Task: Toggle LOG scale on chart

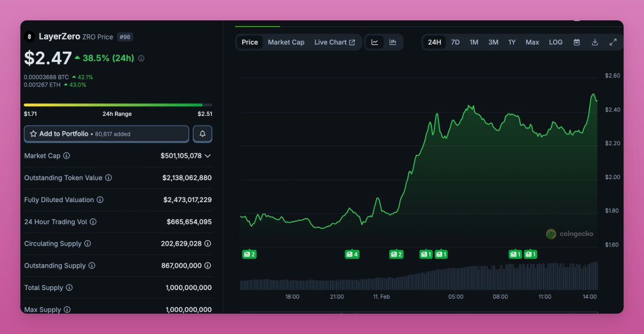Action: coord(555,42)
